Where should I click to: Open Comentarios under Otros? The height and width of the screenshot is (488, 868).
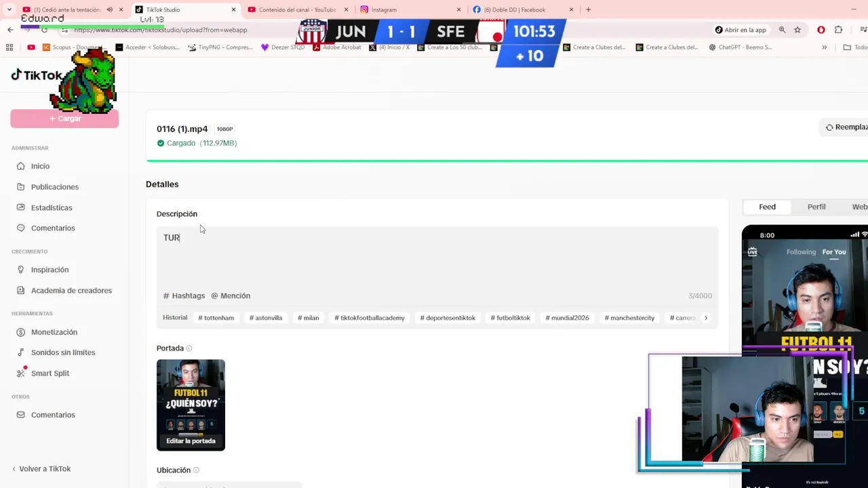(53, 415)
